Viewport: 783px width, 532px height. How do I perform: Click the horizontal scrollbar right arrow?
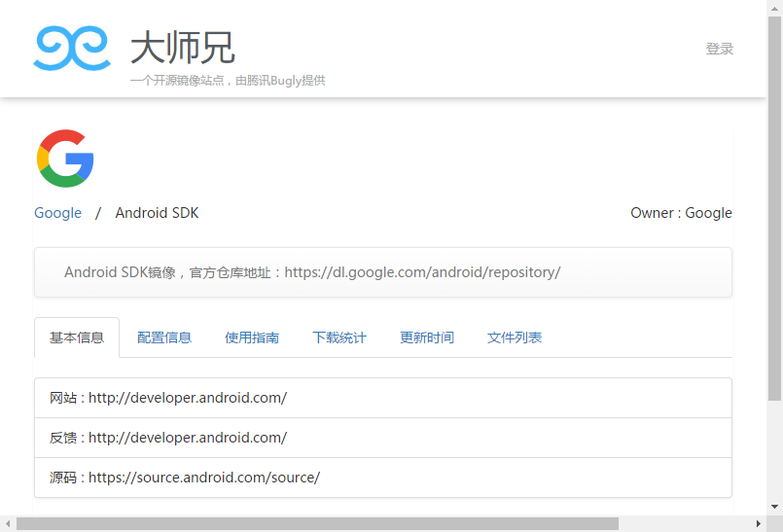pos(758,523)
